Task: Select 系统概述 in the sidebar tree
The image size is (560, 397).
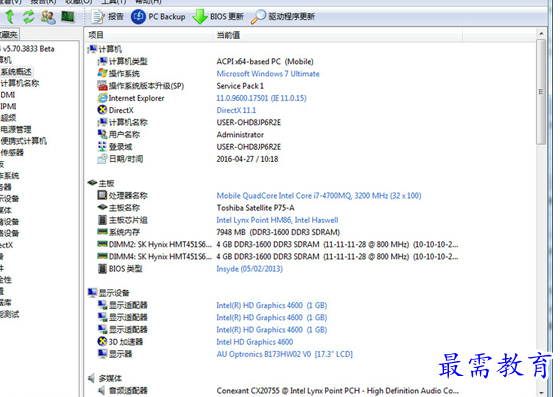Action: 16,72
